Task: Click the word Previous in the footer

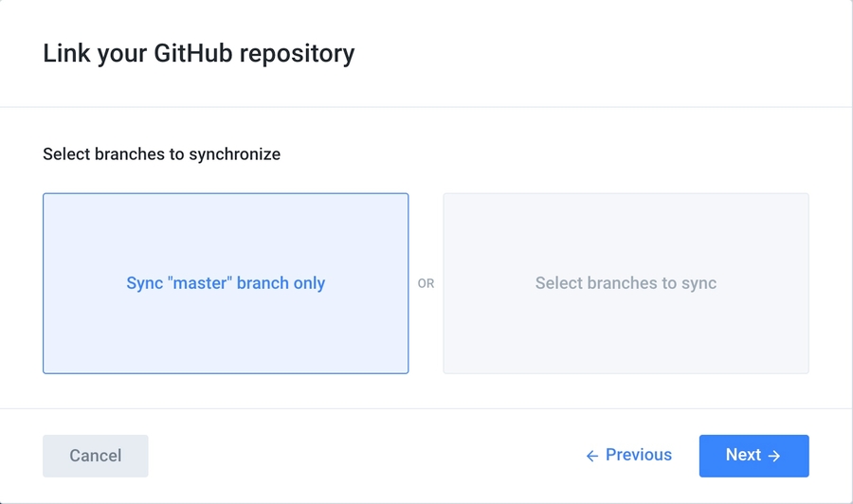Action: tap(639, 455)
